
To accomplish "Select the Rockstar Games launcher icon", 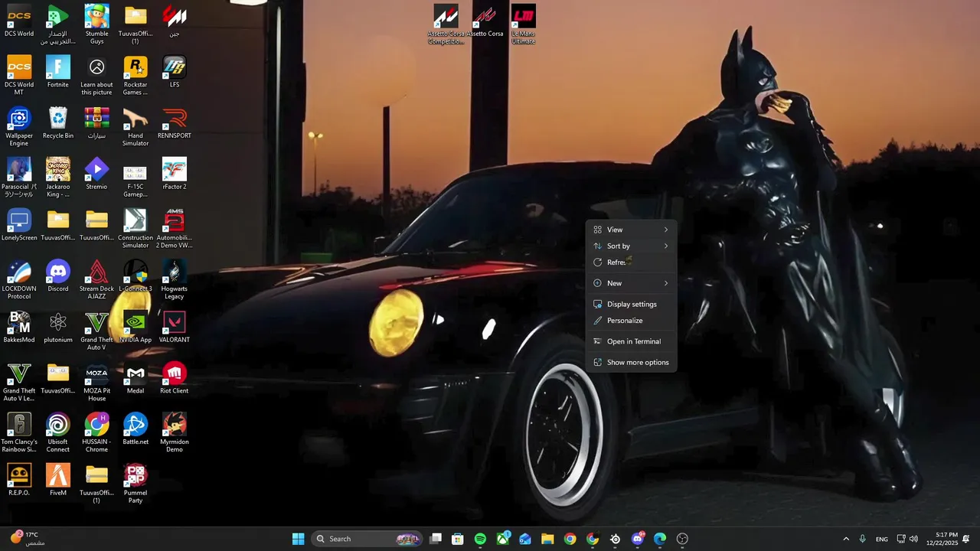I will [x=136, y=75].
